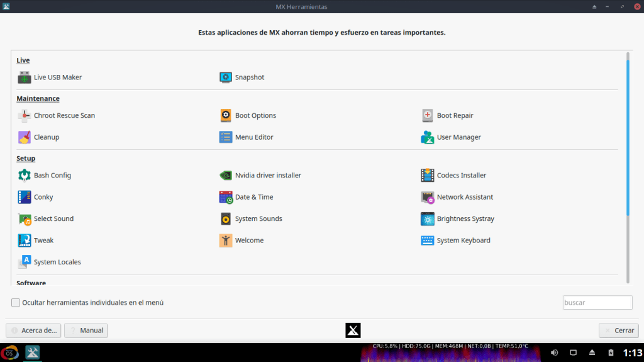Launch the Conky tool icon
644x362 pixels.
point(24,197)
